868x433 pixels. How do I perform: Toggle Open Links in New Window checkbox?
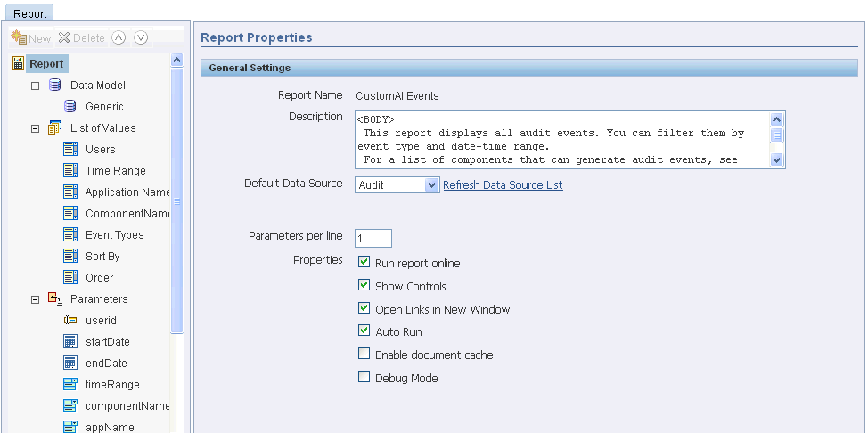364,308
